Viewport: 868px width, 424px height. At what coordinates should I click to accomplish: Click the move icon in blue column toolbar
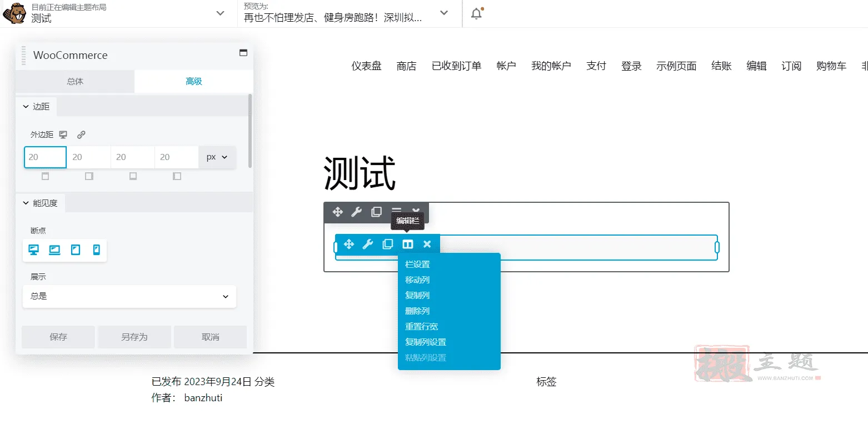point(349,244)
